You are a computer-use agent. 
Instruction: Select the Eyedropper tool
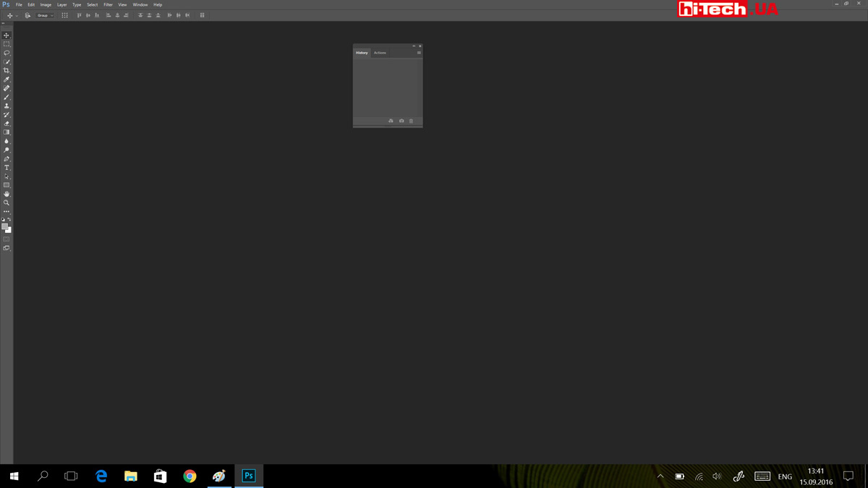click(7, 80)
